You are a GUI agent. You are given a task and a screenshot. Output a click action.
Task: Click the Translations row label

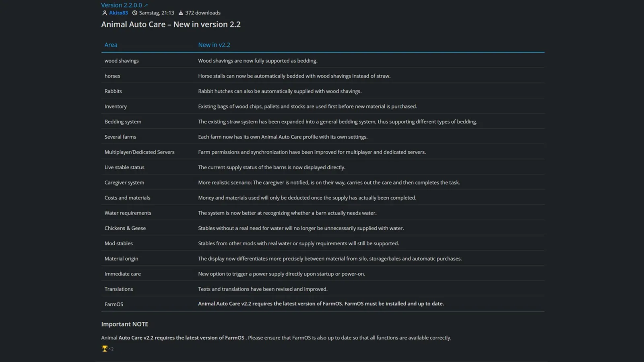[x=119, y=289]
